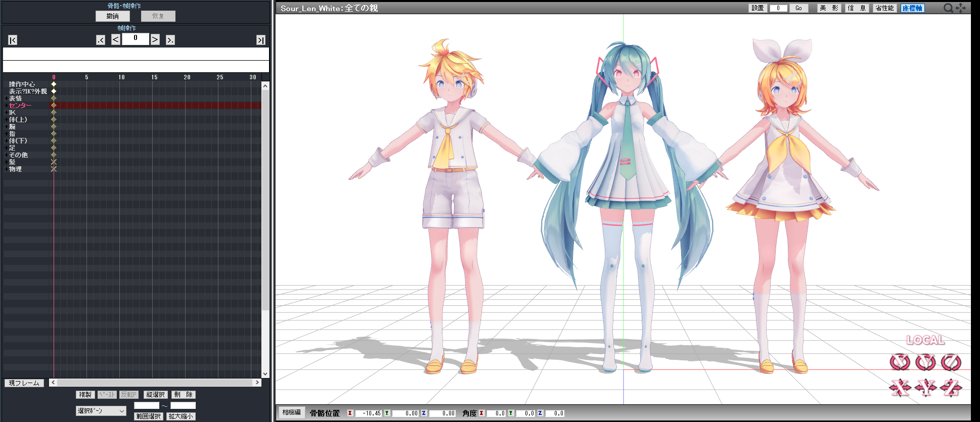Image resolution: width=980 pixels, height=422 pixels.
Task: Click red X icon beside 骨骼位置
Action: (x=350, y=413)
